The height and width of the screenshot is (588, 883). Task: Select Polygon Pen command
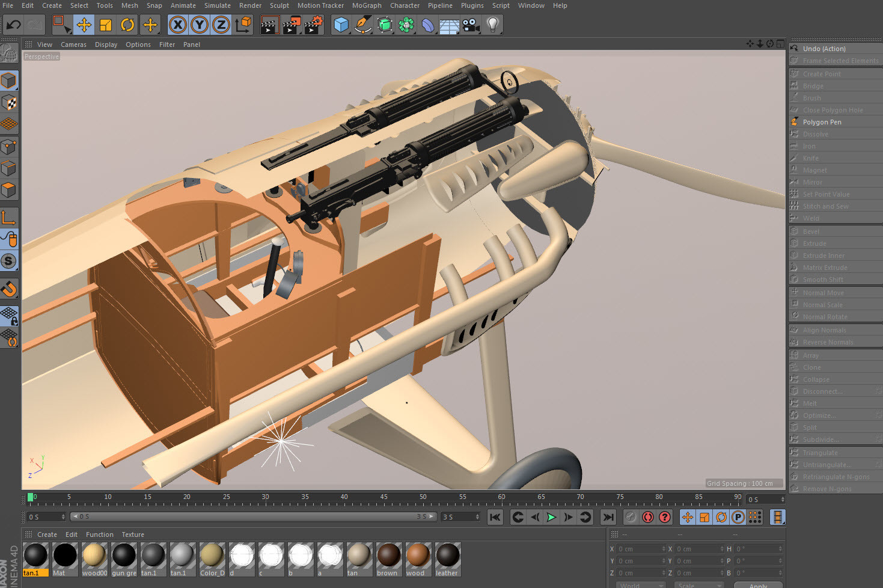tap(836, 122)
